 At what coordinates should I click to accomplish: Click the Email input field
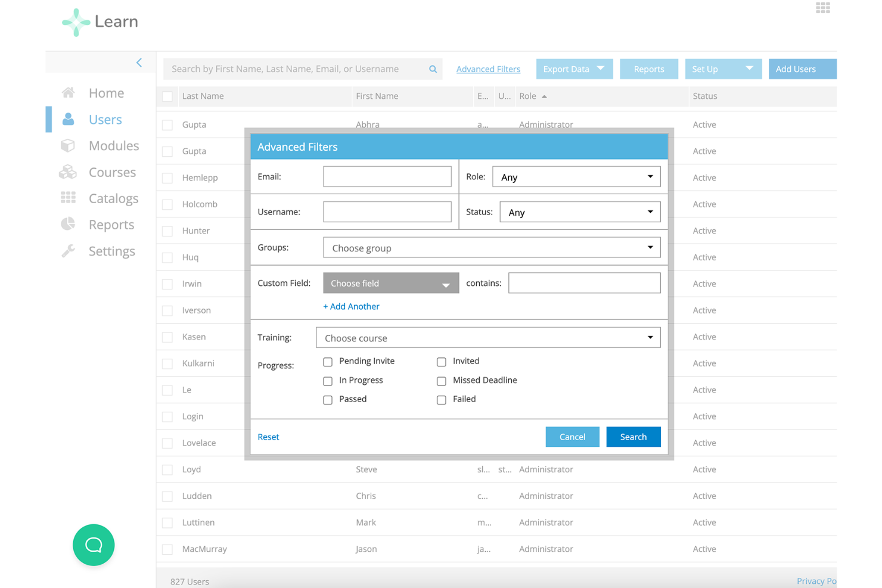(x=387, y=177)
